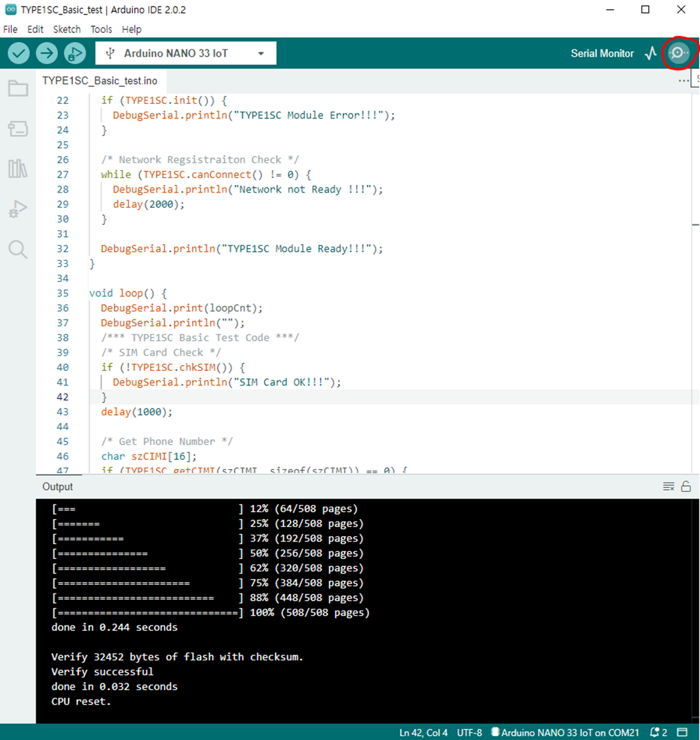Image resolution: width=700 pixels, height=740 pixels.
Task: Click the "/* Get Phone Number */" comment
Action: pyautogui.click(x=166, y=441)
